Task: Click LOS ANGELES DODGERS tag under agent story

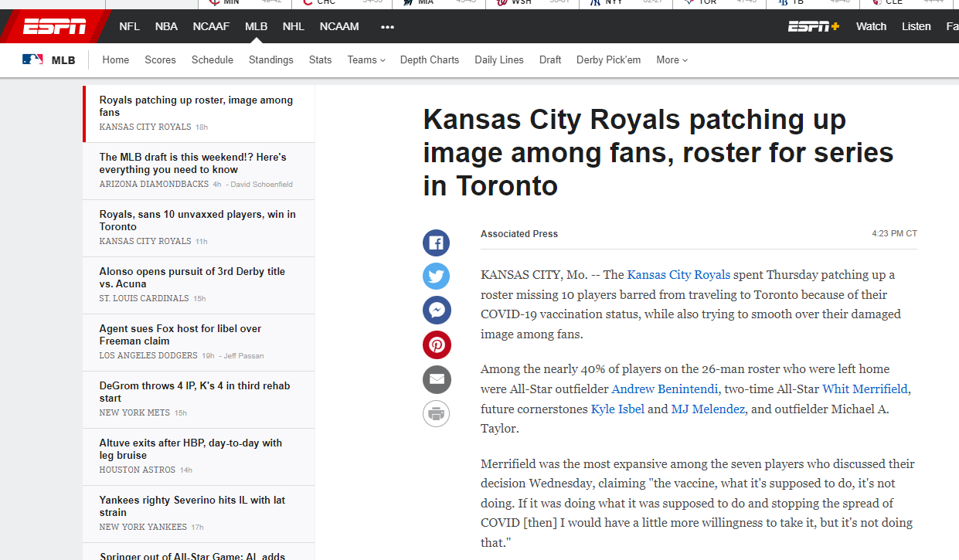Action: click(148, 356)
